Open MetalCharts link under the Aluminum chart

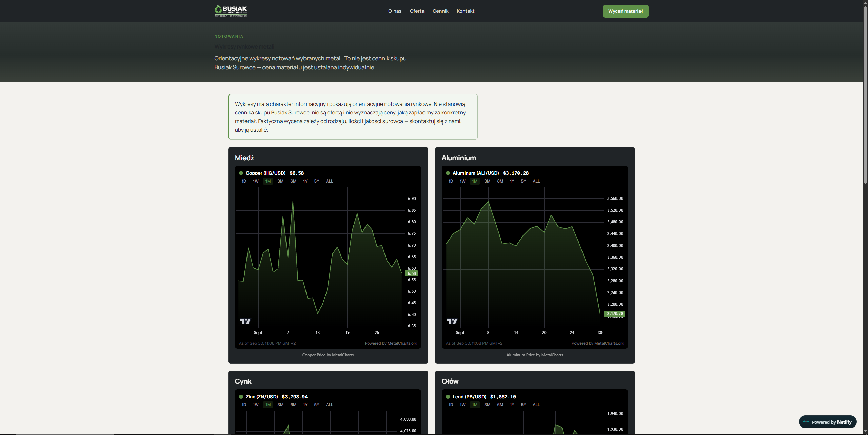[552, 355]
